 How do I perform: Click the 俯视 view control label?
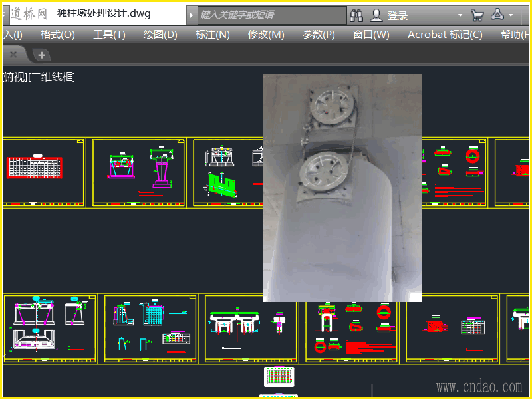[15, 77]
